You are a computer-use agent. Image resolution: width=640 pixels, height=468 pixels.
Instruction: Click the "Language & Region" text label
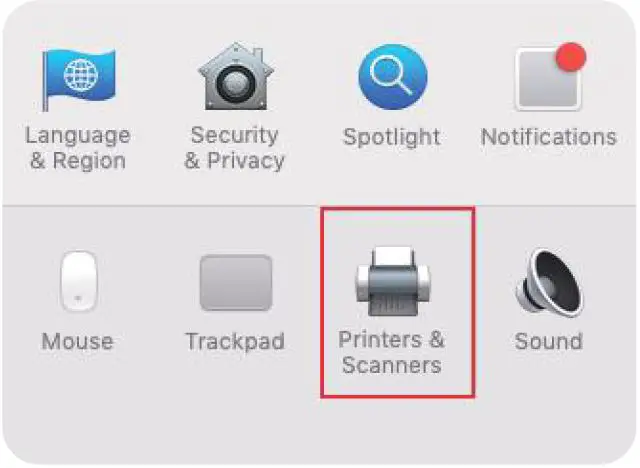point(78,148)
